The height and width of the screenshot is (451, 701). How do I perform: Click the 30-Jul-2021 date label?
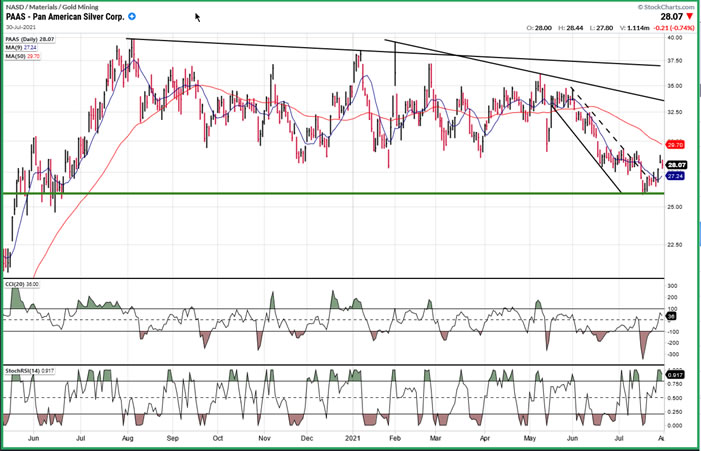click(x=23, y=30)
